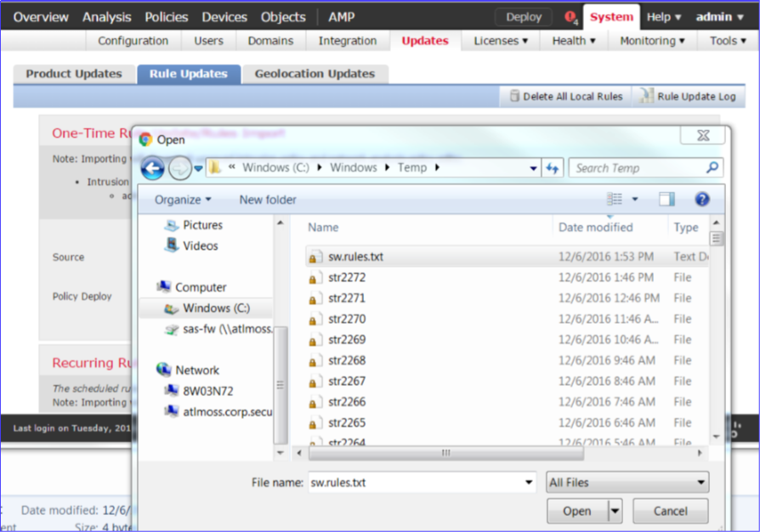
Task: Click the Computer icon in navigation pane
Action: coord(164,287)
